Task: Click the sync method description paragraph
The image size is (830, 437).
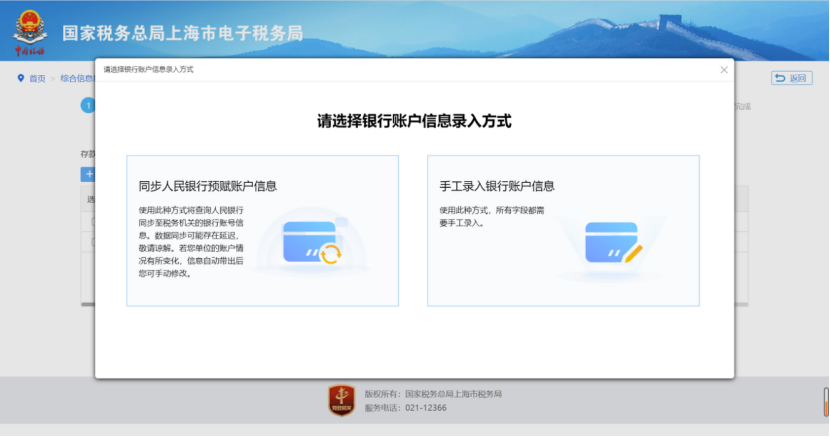Action: coord(191,242)
